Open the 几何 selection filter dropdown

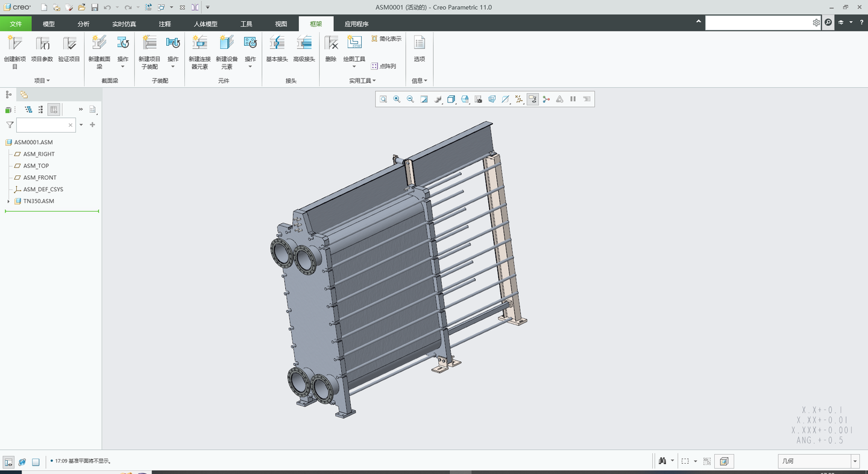pyautogui.click(x=855, y=461)
